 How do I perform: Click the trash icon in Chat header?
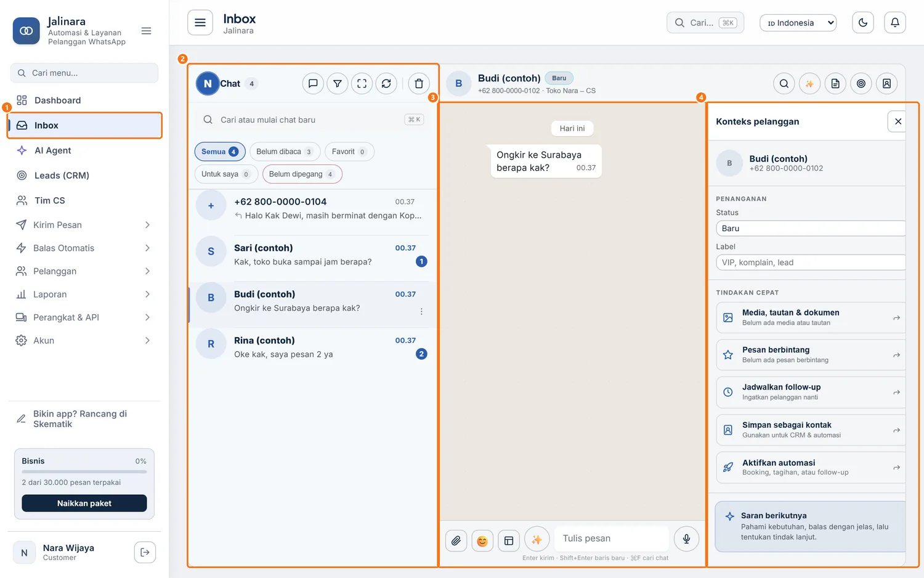pyautogui.click(x=419, y=83)
